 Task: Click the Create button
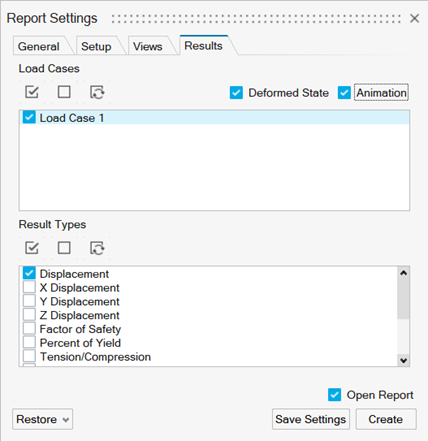(386, 419)
